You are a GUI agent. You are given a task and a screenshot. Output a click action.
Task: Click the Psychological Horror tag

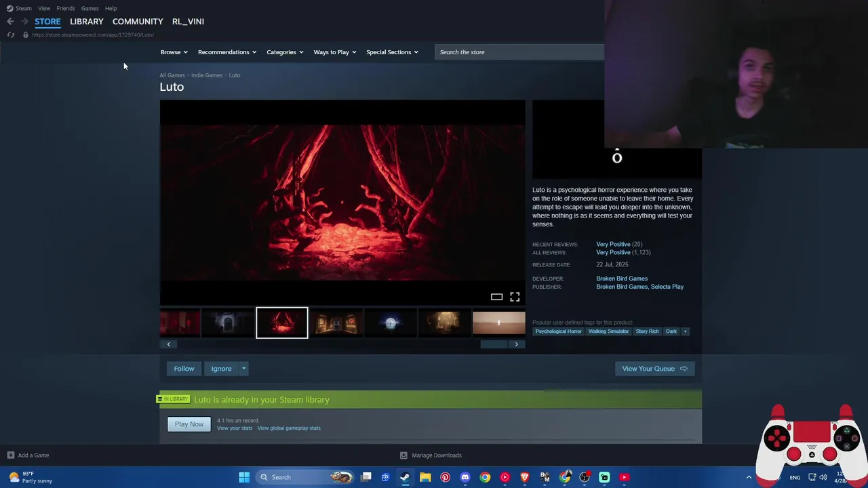tap(558, 331)
